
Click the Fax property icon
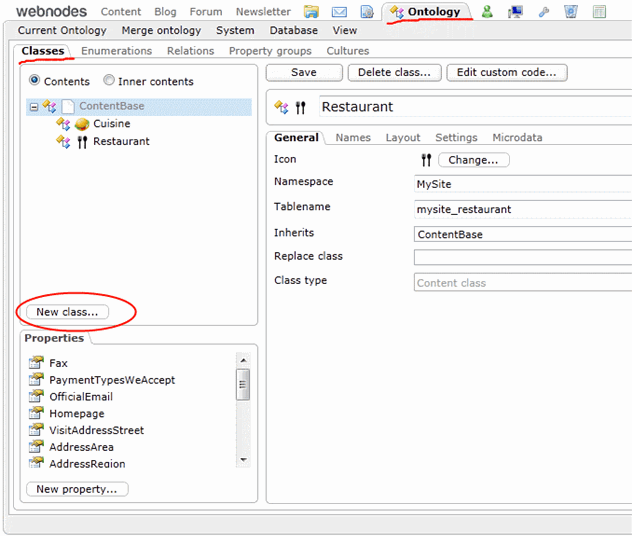click(x=36, y=363)
